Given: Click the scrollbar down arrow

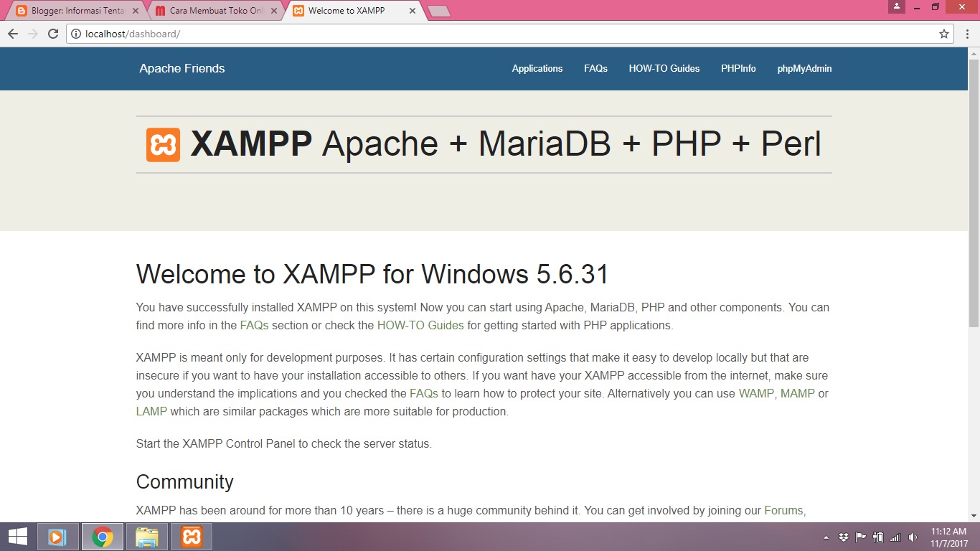Looking at the screenshot, I should pos(974,516).
